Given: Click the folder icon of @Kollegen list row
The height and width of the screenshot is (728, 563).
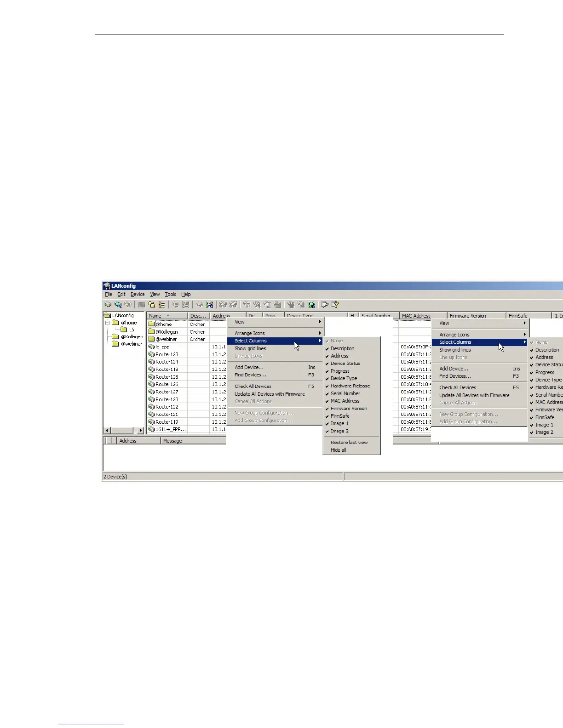Looking at the screenshot, I should coord(152,332).
